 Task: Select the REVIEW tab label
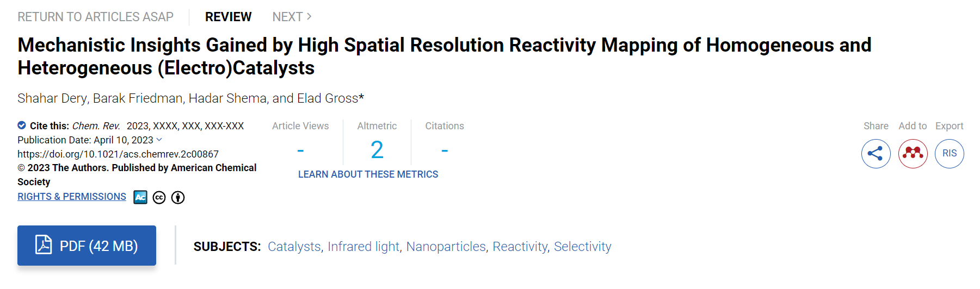(228, 17)
